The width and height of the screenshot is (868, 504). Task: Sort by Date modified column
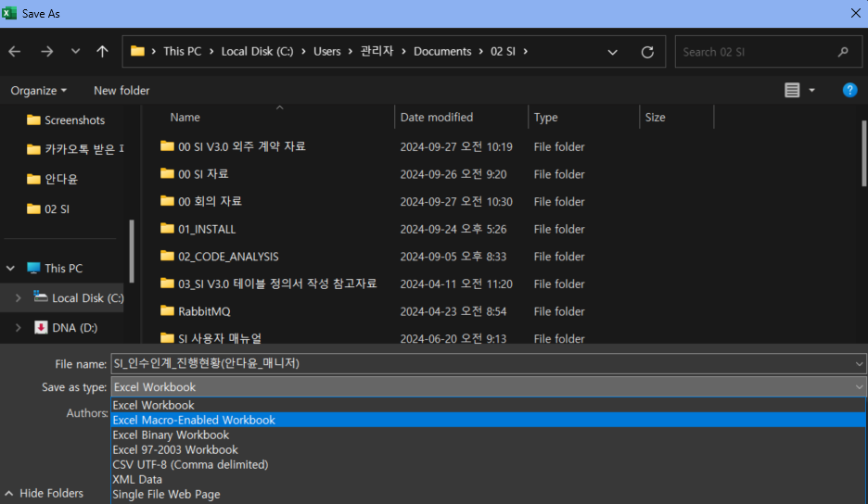click(437, 118)
